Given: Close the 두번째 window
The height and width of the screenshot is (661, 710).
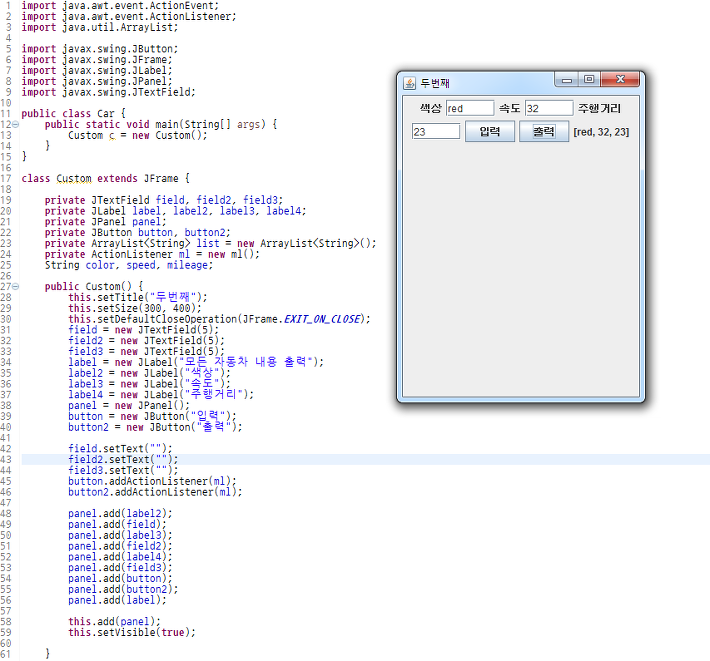Looking at the screenshot, I should click(620, 79).
